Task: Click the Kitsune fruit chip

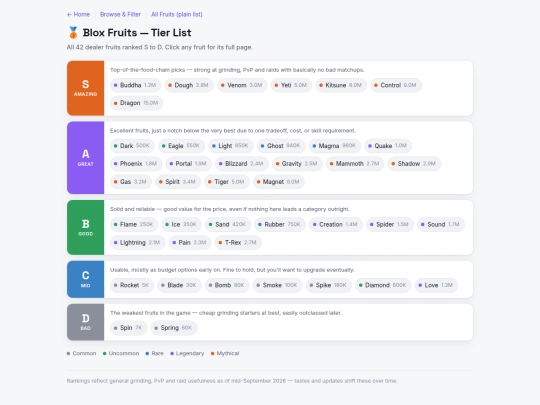Action: pyautogui.click(x=341, y=85)
